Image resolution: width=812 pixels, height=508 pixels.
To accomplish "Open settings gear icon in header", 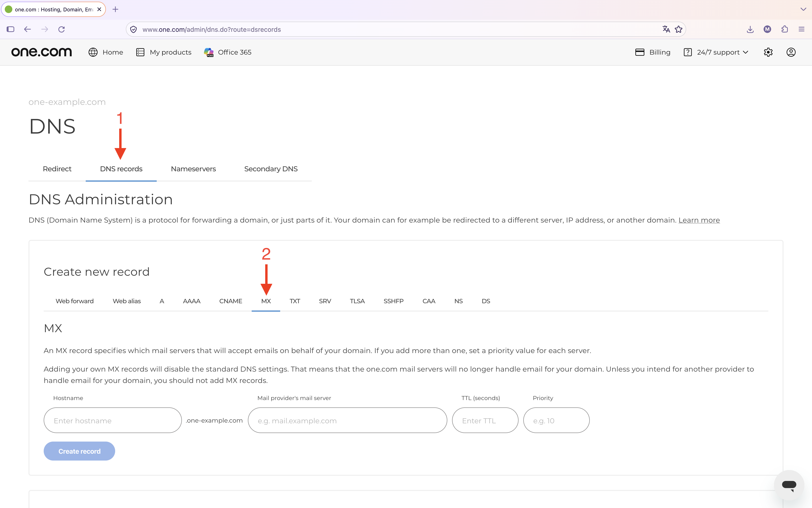I will pos(768,52).
